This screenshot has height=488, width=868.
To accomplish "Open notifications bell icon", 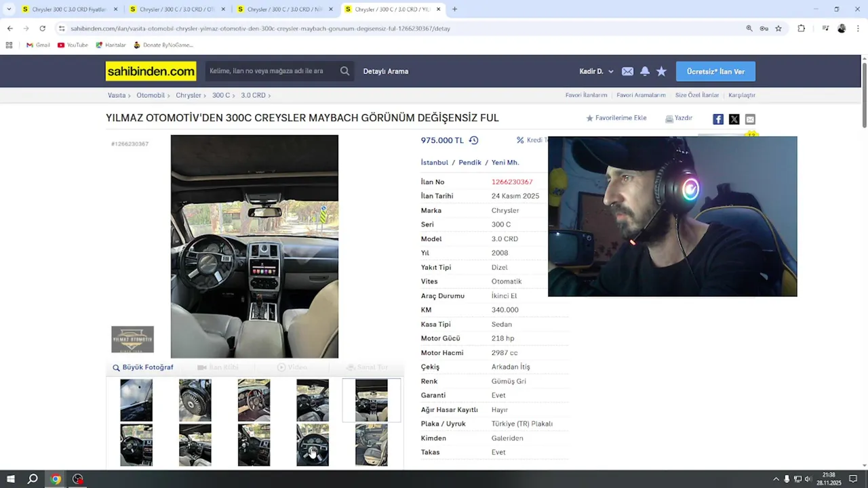I will coord(644,71).
